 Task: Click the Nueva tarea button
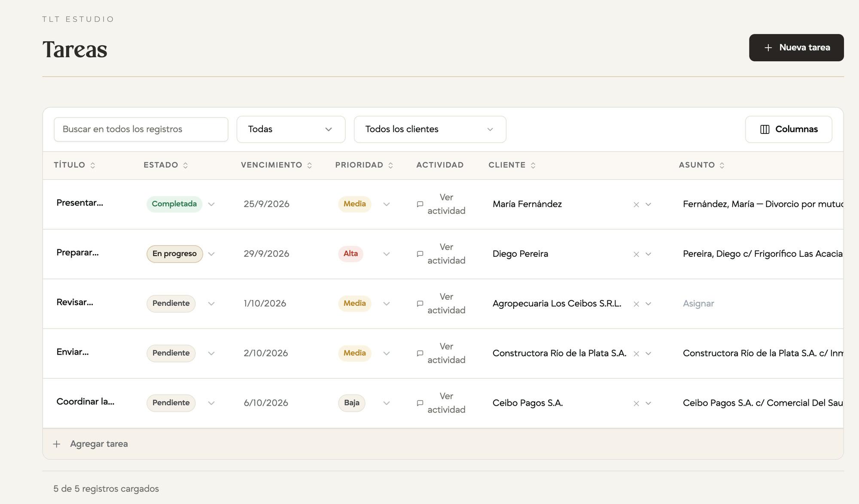(x=796, y=48)
